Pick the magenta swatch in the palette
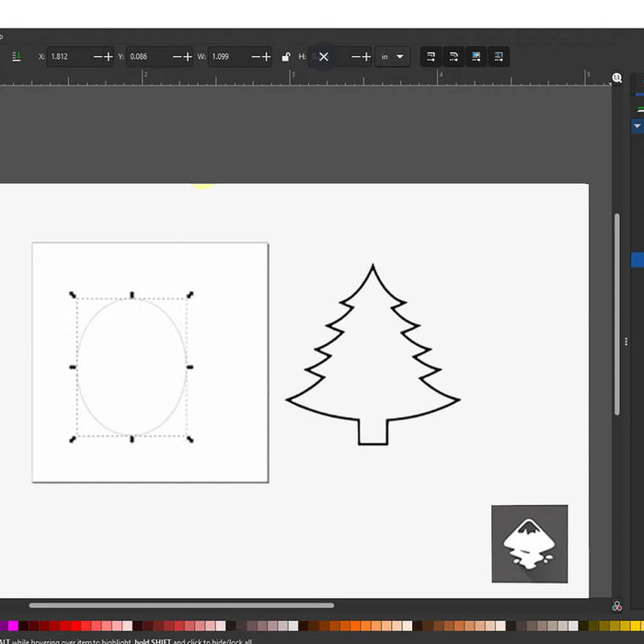 (x=13, y=626)
